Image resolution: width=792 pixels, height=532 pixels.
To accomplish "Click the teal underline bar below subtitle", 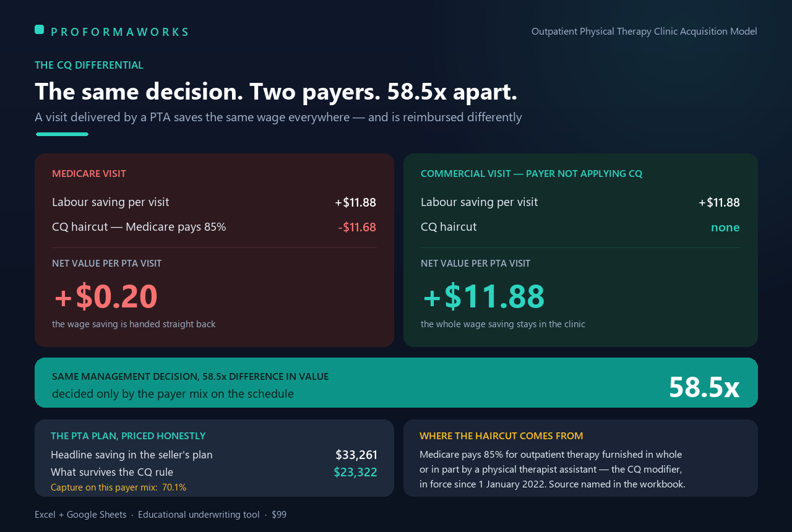I will click(x=62, y=134).
